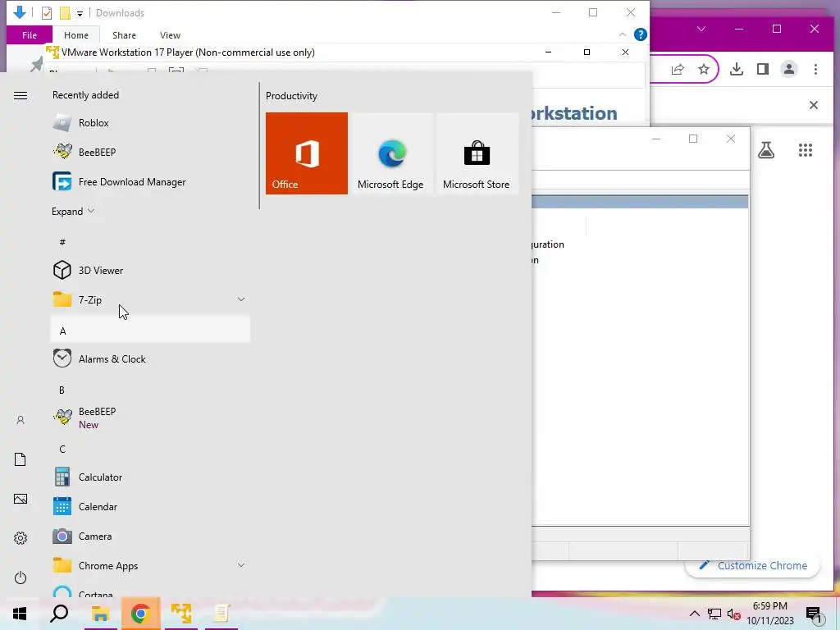The width and height of the screenshot is (840, 630).
Task: Click the Power icon in Start sidebar
Action: [x=21, y=577]
